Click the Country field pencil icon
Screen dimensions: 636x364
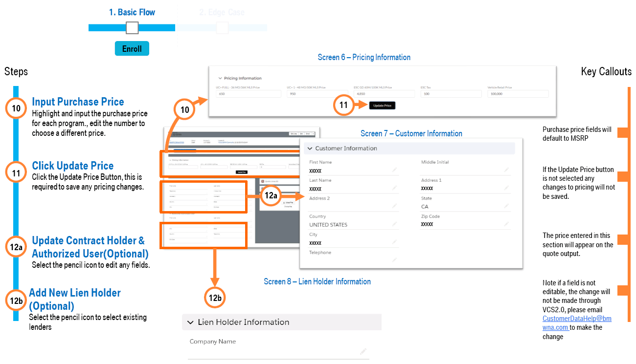click(x=394, y=225)
